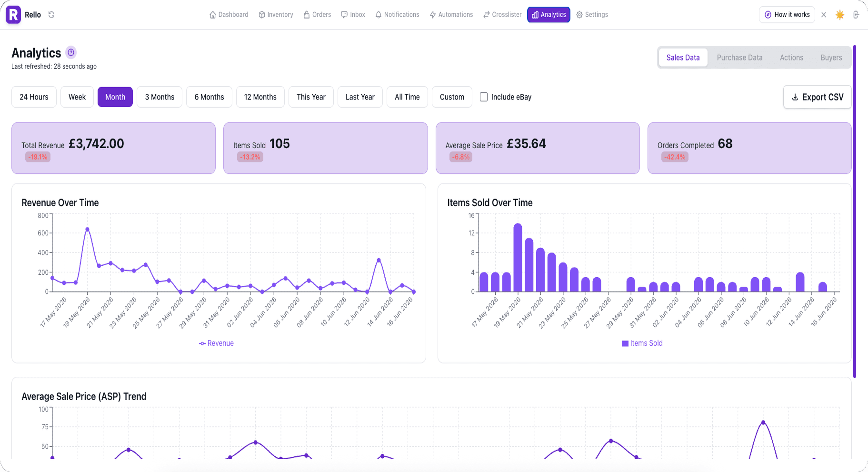Switch to the Actions tab
The image size is (868, 472).
[x=791, y=58]
